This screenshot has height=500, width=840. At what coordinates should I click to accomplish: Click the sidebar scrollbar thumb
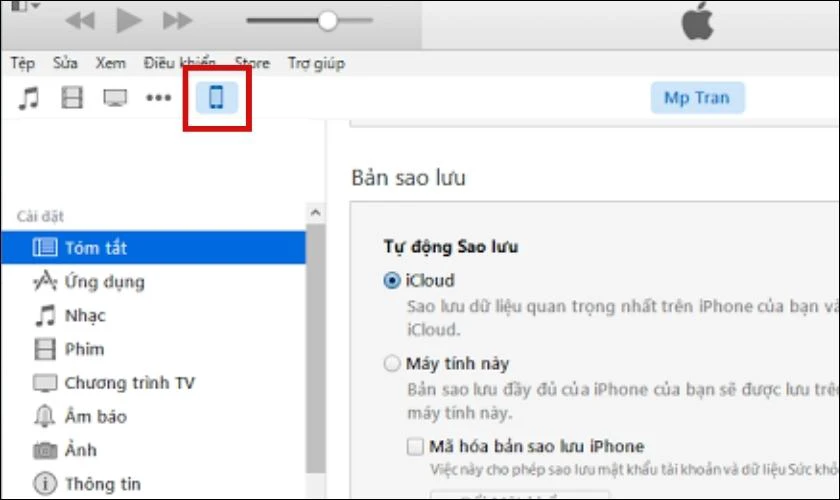(316, 348)
